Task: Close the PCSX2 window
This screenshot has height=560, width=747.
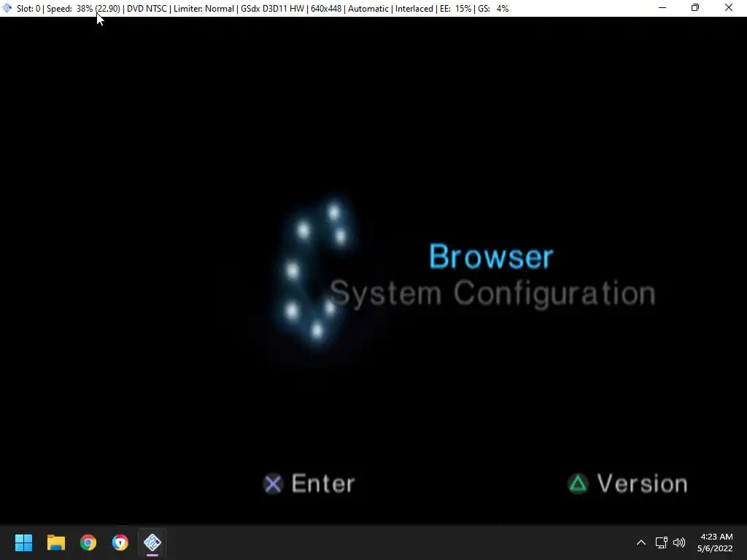Action: (729, 8)
